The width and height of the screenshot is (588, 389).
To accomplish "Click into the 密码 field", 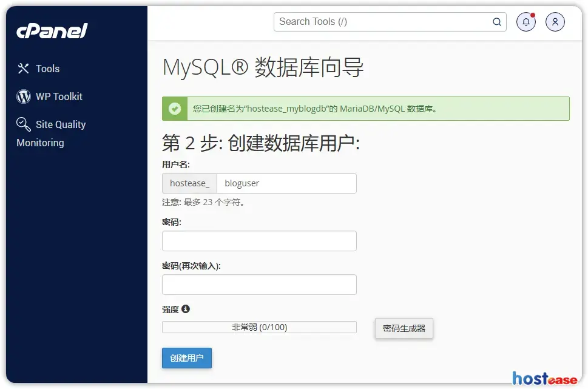I will pos(259,241).
